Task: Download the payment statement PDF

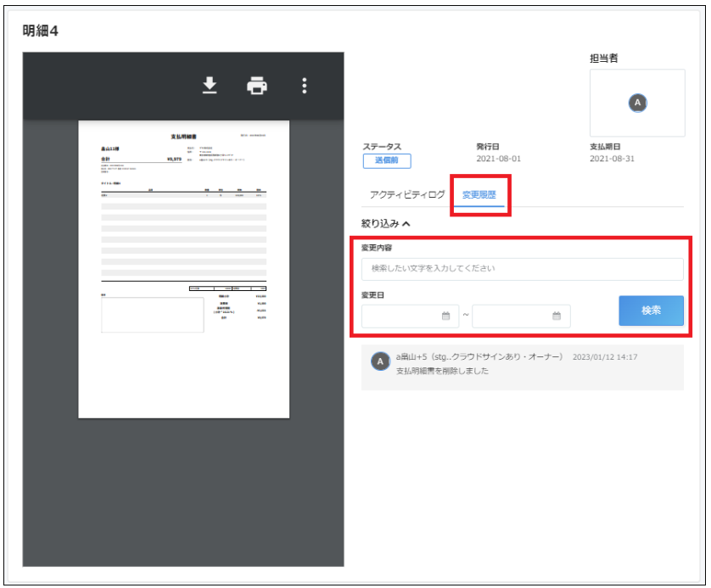Action: [210, 85]
